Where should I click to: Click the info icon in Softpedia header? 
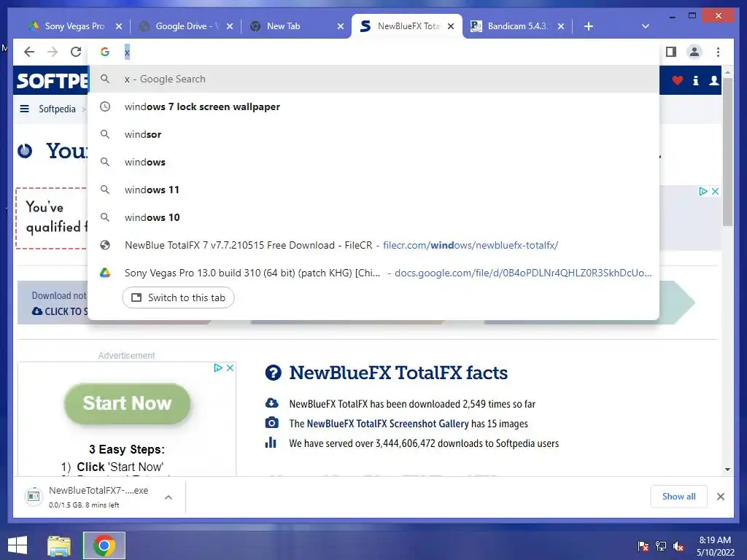[695, 81]
